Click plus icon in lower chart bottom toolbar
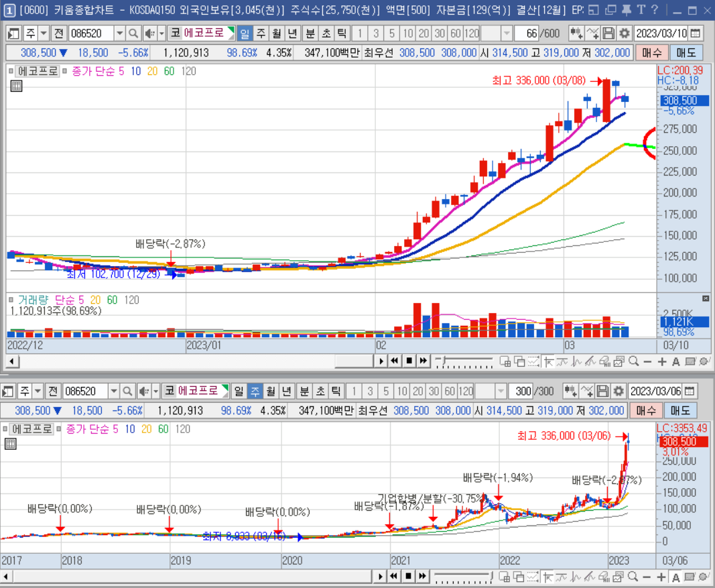Viewport: 715px width, 588px height. (x=661, y=577)
